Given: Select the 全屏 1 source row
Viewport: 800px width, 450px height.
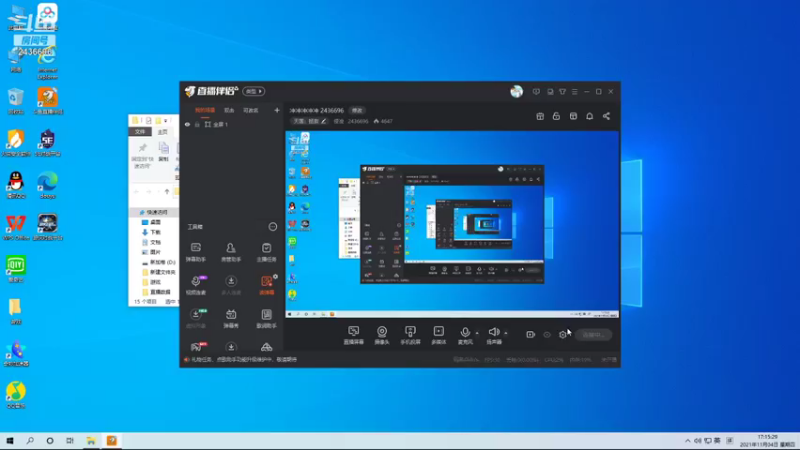Looking at the screenshot, I should click(232, 124).
